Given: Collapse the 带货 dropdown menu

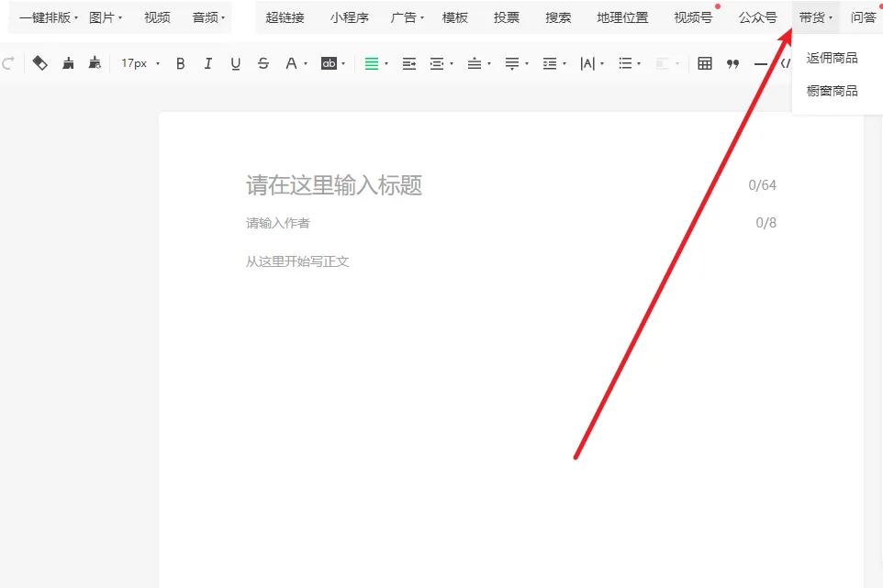Looking at the screenshot, I should click(x=815, y=17).
